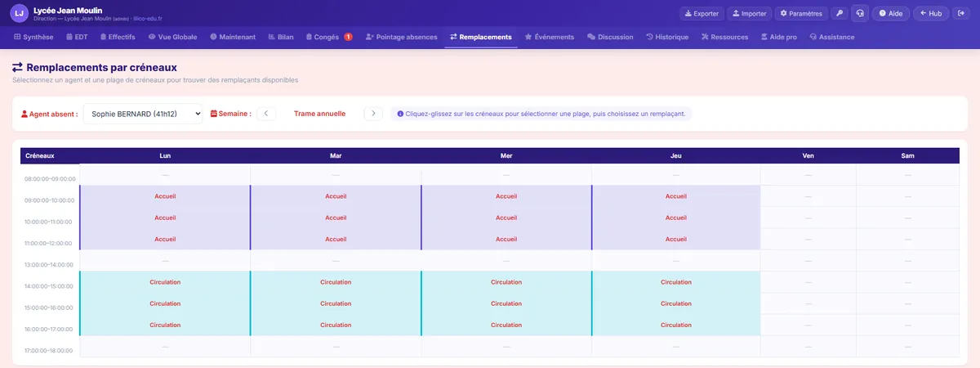Select Tuesday 15:00 Circulation slot
The width and height of the screenshot is (980, 368).
pos(336,303)
